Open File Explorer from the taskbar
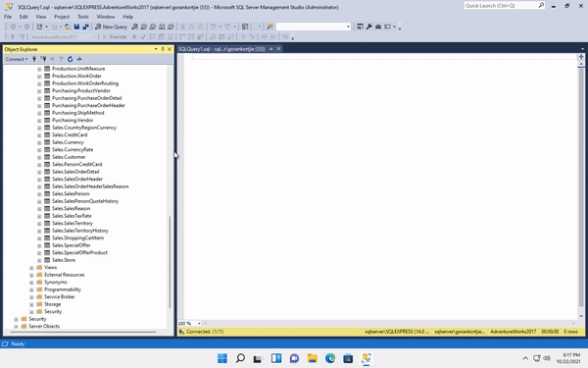Screen dimensions: 588x368 (312, 358)
